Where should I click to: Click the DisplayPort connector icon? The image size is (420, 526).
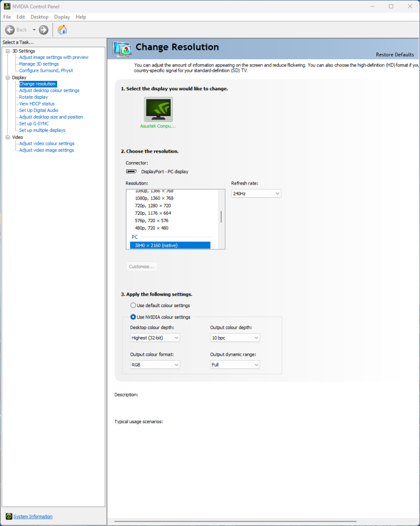point(131,172)
